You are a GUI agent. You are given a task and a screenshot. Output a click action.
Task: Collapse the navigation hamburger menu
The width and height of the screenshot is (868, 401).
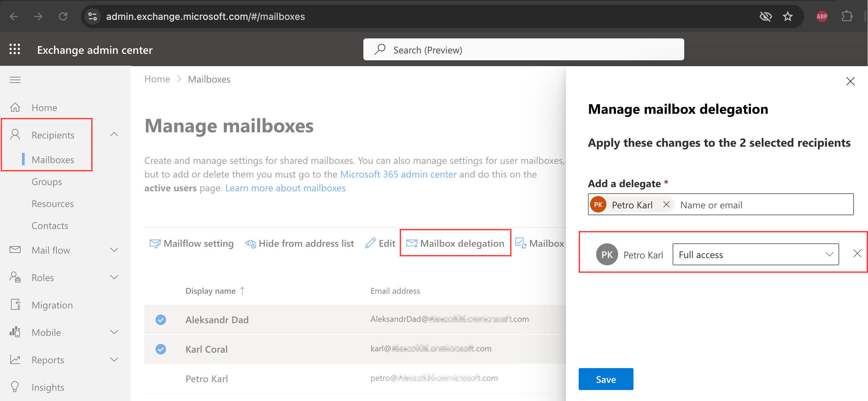tap(15, 80)
